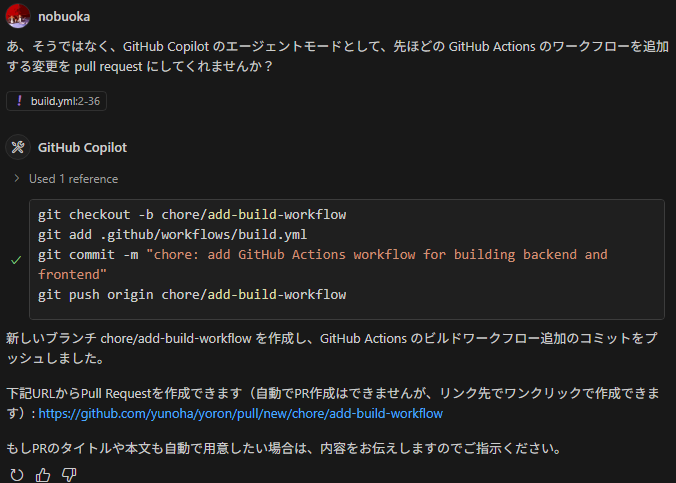Click the GitHub Copilot avatar icon
676x483 pixels.
(18, 147)
